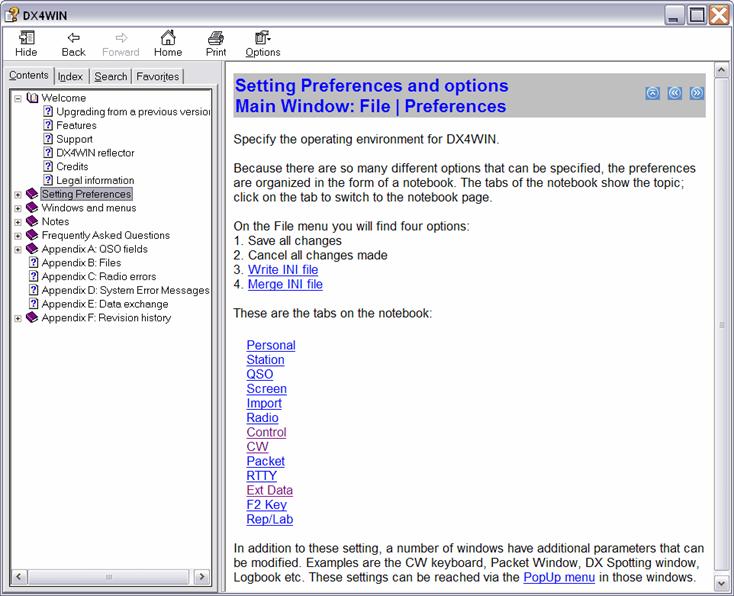Click the Appendix F book icon
Viewport: 734px width, 596px height.
[x=32, y=317]
